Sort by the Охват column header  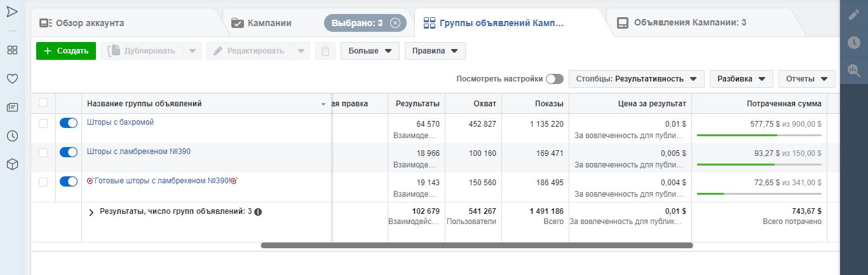pyautogui.click(x=485, y=104)
